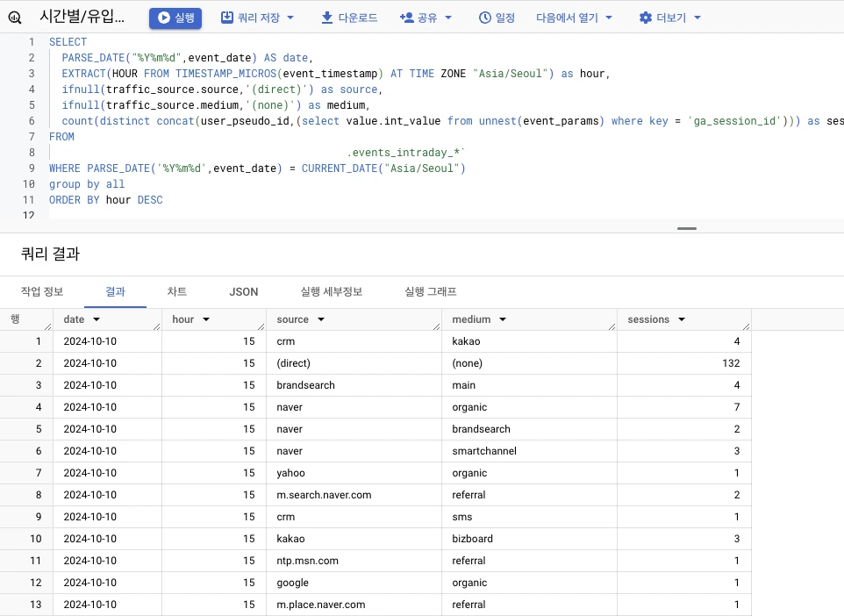Switch to the 차트 tab
Screen dimensions: 844x616
176,292
